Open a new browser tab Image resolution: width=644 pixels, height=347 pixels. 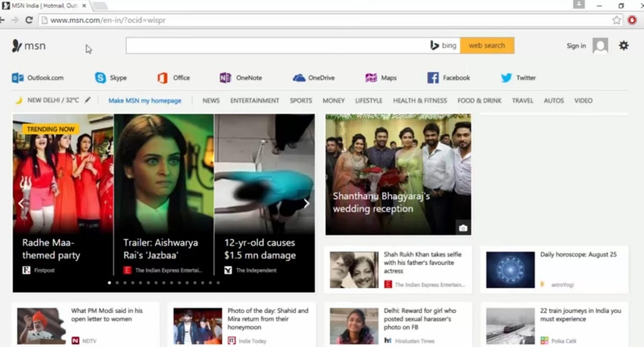pyautogui.click(x=100, y=6)
